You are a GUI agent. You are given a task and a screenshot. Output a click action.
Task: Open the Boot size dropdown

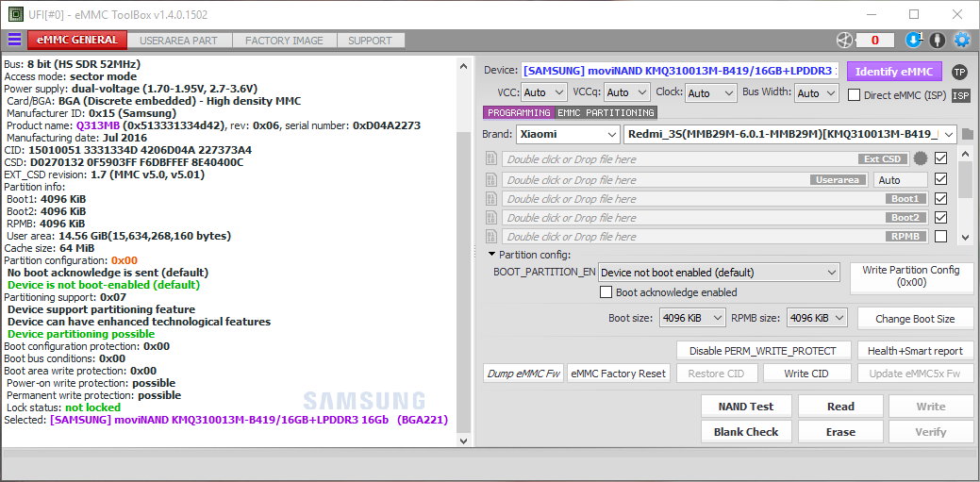[x=692, y=318]
